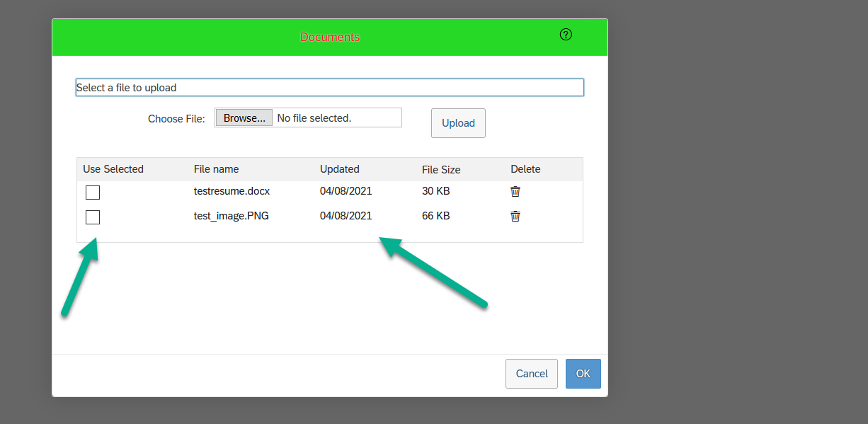Click the 'Delete' column header
The image size is (868, 424).
(x=525, y=169)
